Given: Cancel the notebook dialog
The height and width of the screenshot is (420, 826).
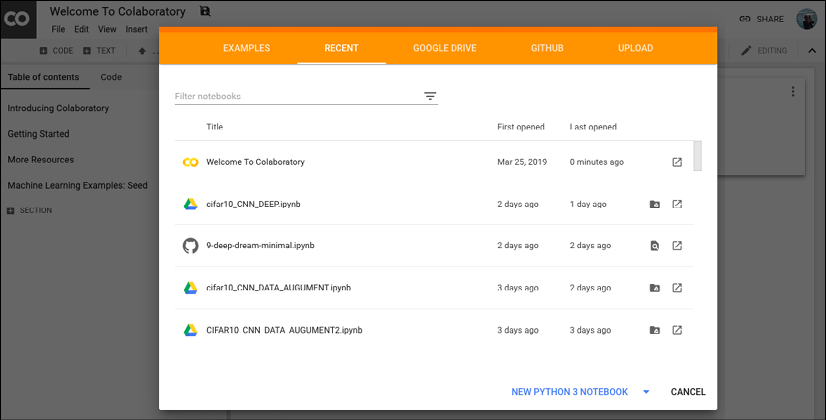Looking at the screenshot, I should [x=688, y=392].
